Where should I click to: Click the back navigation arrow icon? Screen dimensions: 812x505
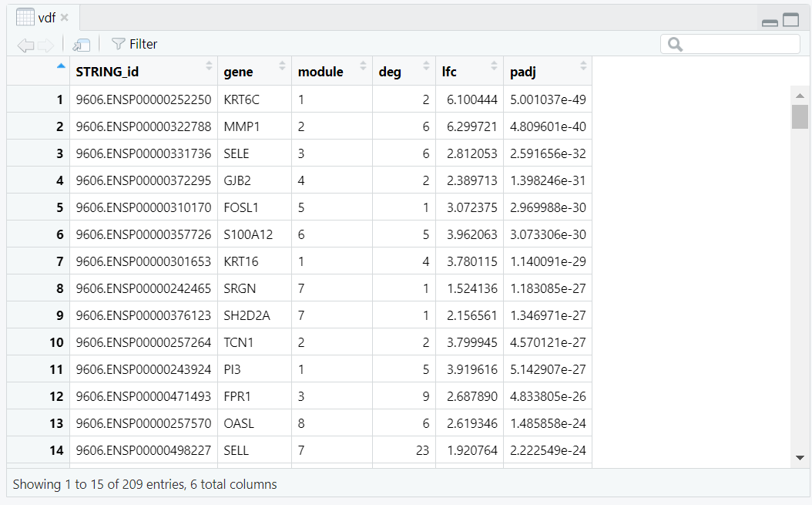(x=25, y=45)
